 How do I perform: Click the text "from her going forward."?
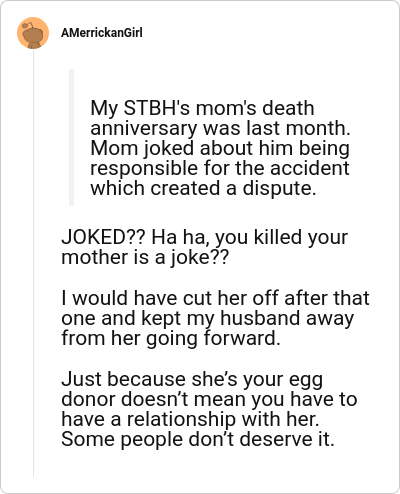click(171, 338)
